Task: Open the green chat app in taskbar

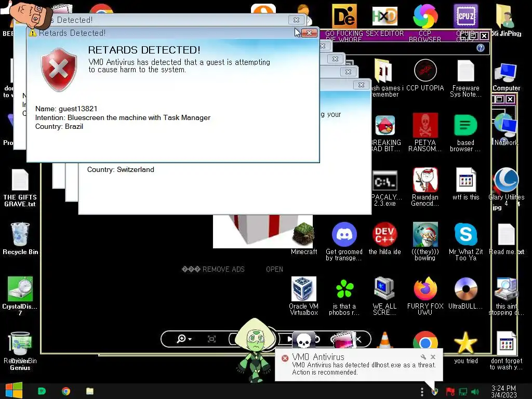Action: point(42,391)
